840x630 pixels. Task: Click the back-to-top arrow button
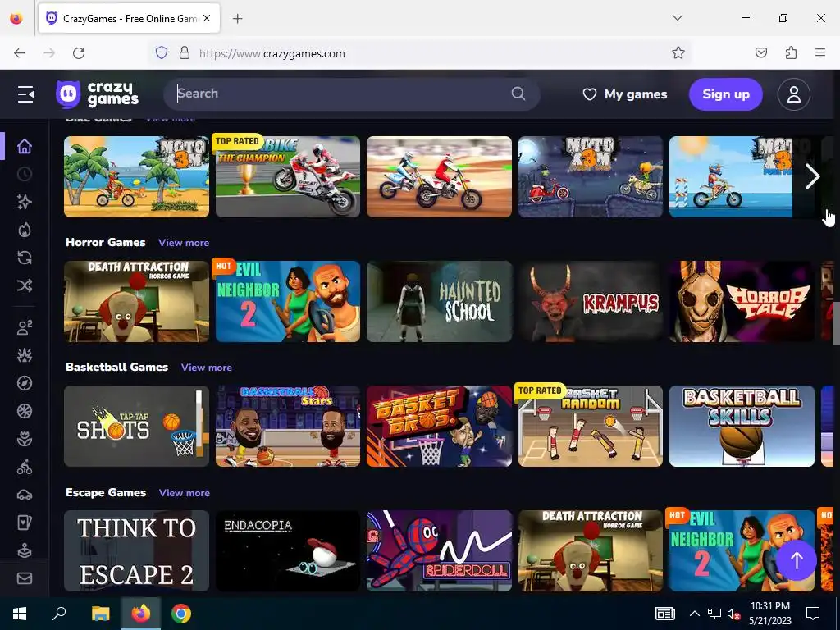click(796, 560)
